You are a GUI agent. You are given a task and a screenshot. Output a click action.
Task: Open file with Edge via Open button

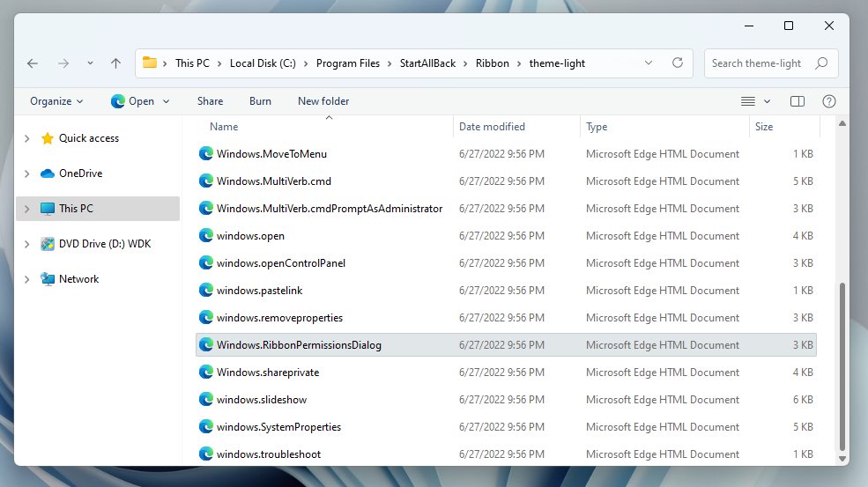(x=133, y=101)
